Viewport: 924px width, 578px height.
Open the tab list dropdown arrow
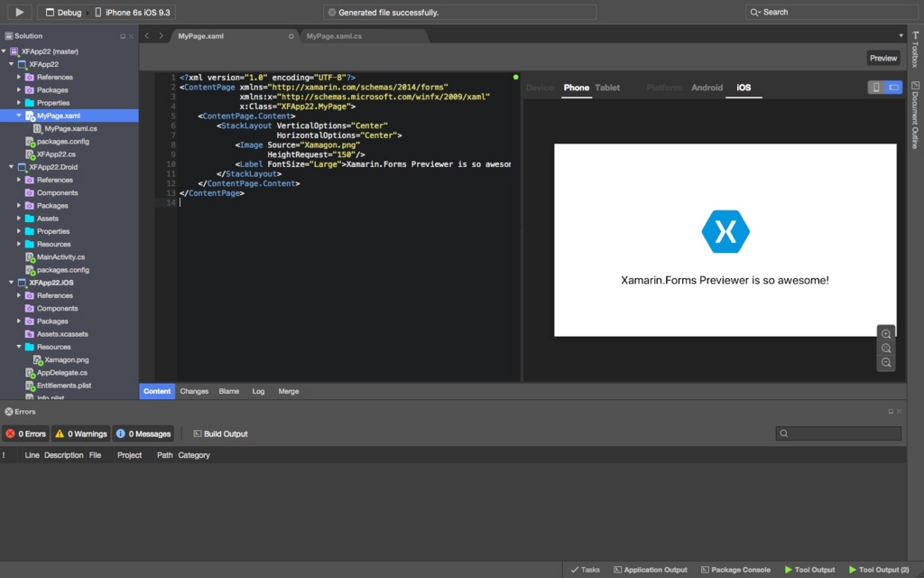click(x=901, y=36)
